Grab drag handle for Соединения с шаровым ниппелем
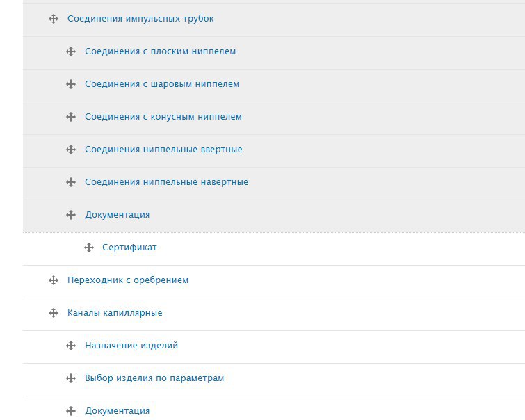The image size is (525, 420). click(x=71, y=84)
